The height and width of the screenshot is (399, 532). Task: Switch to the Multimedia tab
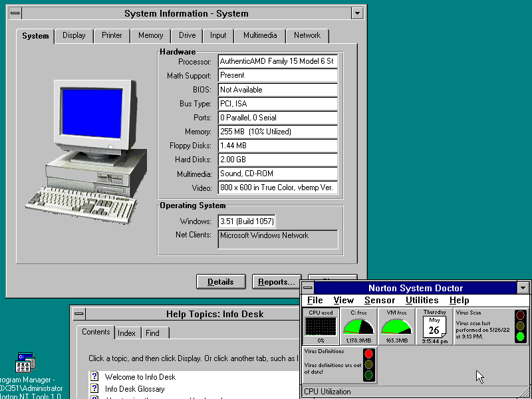(260, 36)
